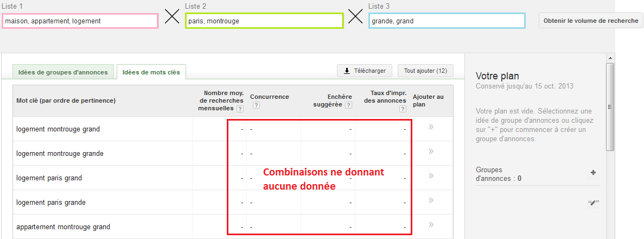Focus the Liste 1 keyword field
Viewport: 644px width, 239px height.
click(80, 21)
